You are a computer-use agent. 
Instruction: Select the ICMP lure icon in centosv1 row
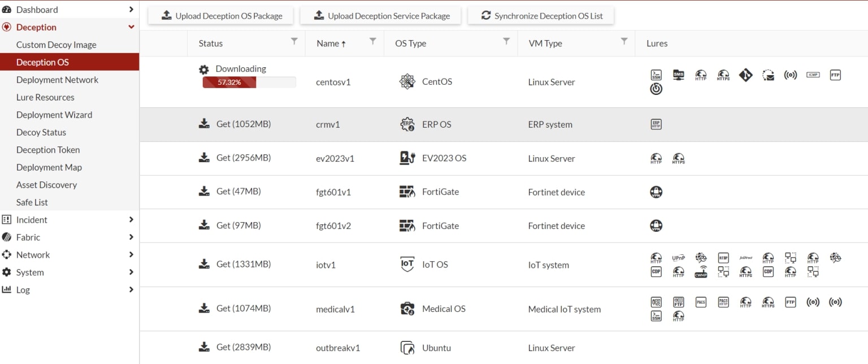[x=813, y=75]
